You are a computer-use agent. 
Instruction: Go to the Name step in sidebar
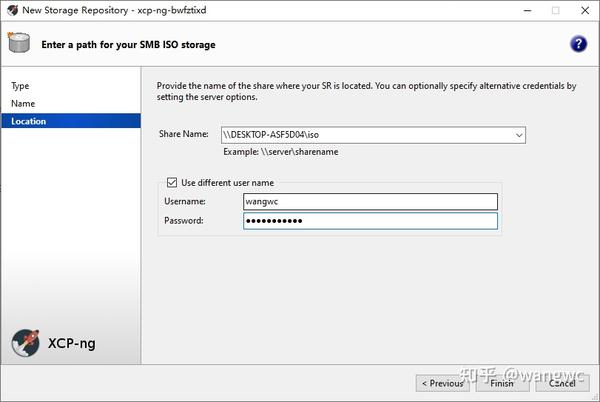23,103
